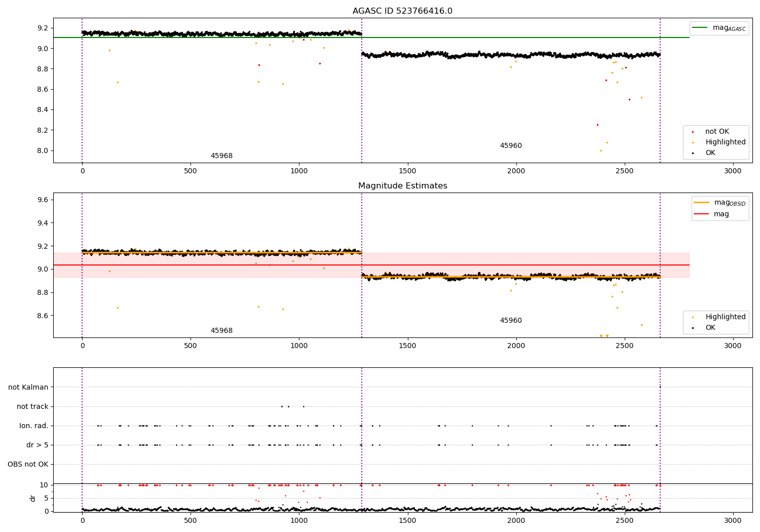Image resolution: width=760 pixels, height=532 pixels.
Task: Click the Magnitude Estimates subplot title
Action: click(x=403, y=186)
